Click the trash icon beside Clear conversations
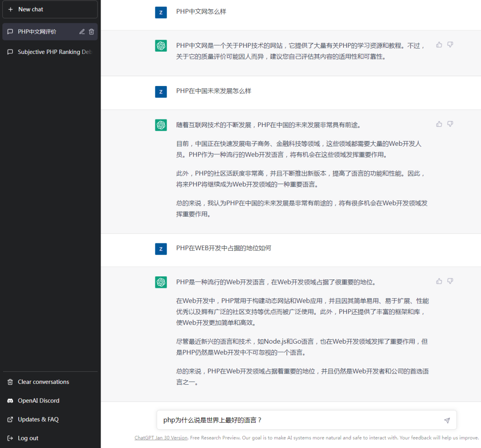Viewport: 481px width, 448px height. click(10, 382)
